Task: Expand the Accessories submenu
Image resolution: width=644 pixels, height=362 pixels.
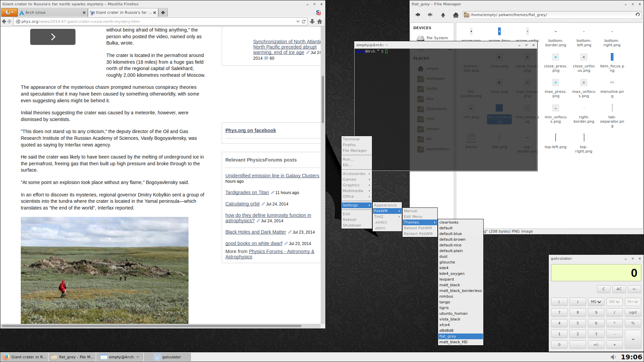Action: tap(357, 174)
